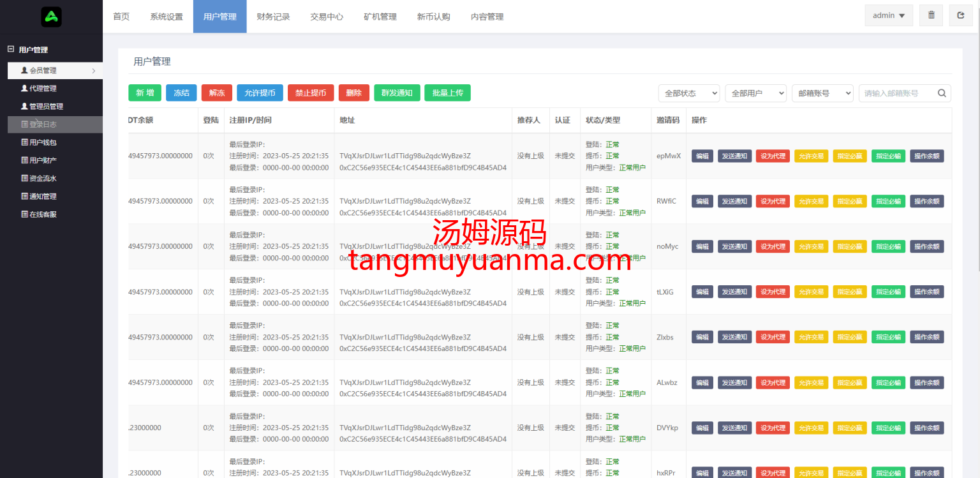Screen dimensions: 980x478
Task: Click the 批量上传 button
Action: click(447, 93)
